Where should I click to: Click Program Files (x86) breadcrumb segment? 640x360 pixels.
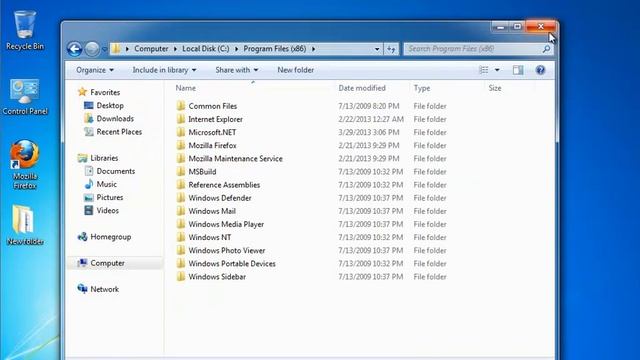[275, 49]
